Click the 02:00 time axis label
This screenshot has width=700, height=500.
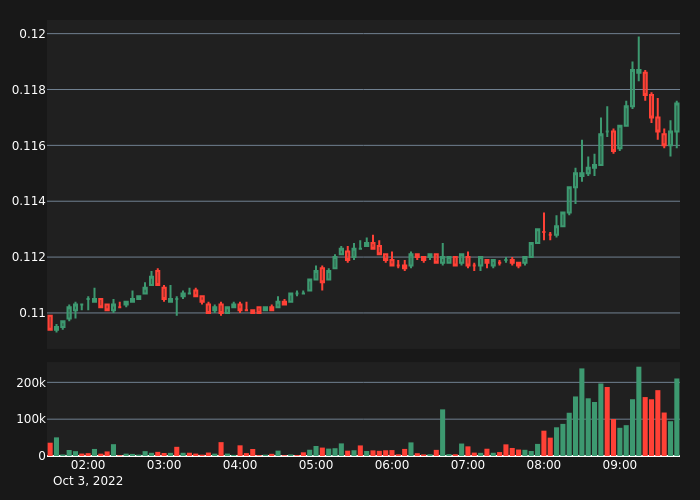[88, 465]
